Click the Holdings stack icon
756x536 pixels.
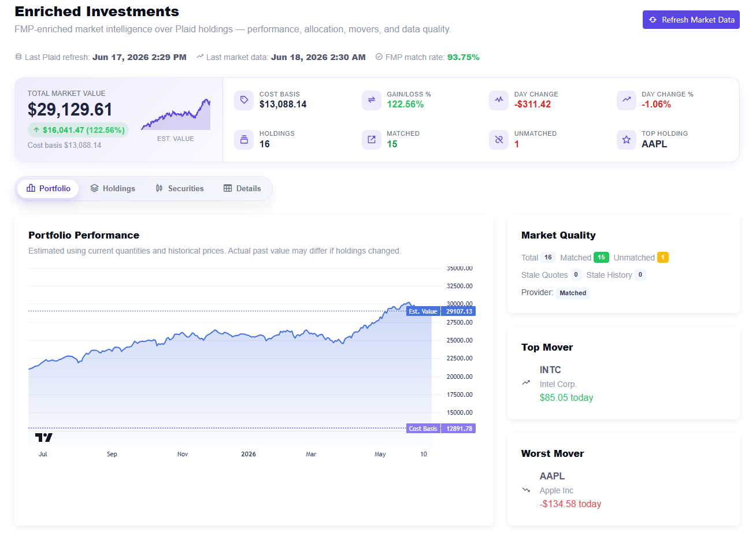(244, 139)
